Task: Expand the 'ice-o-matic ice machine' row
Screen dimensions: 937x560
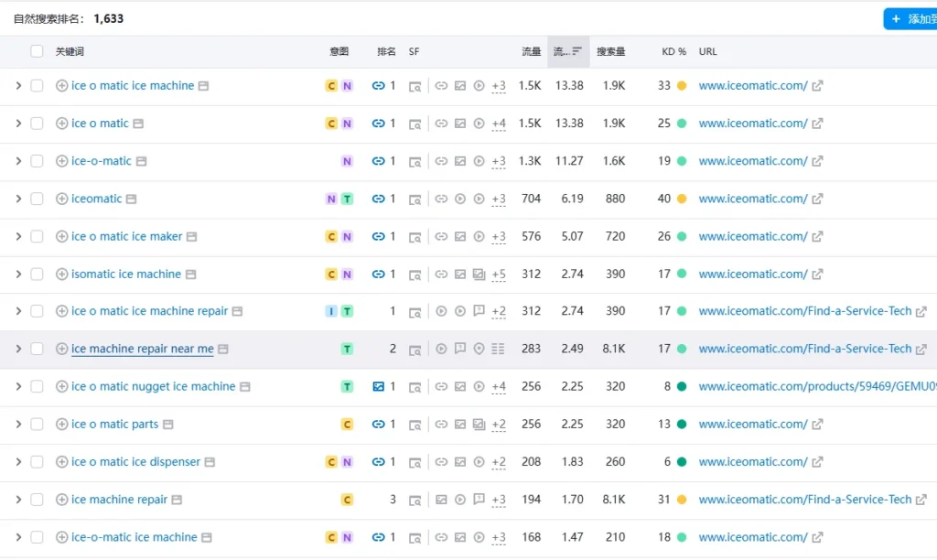Action: click(x=18, y=537)
